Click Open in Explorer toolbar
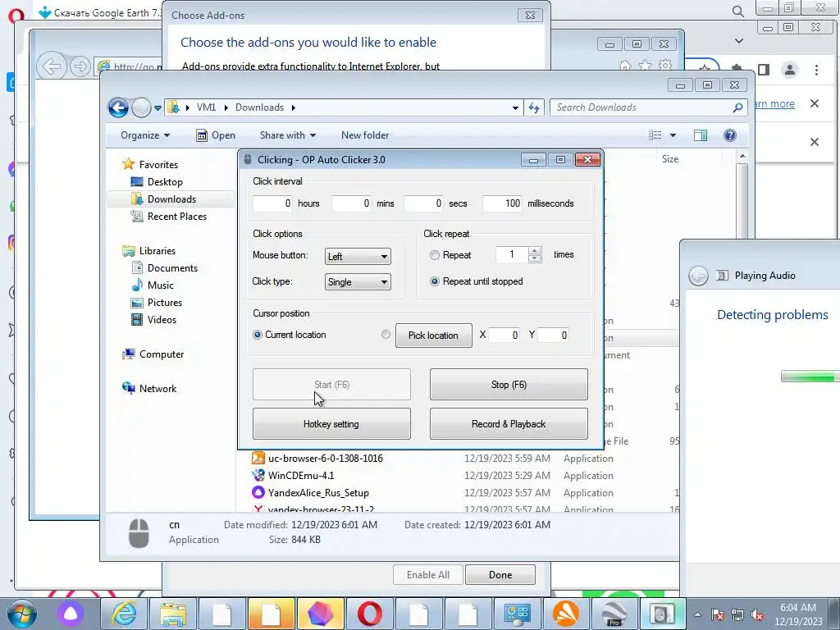Image resolution: width=840 pixels, height=630 pixels. 216,135
